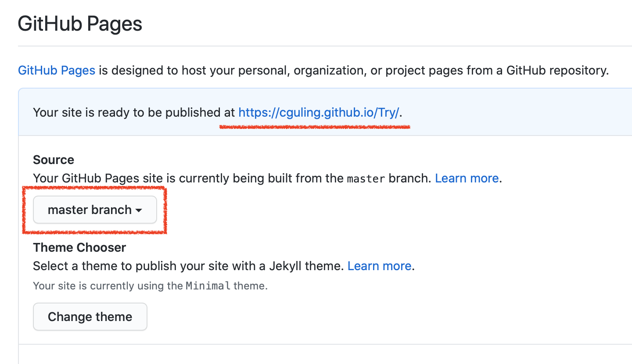Image resolution: width=632 pixels, height=364 pixels.
Task: Click the Source heading text
Action: click(54, 160)
